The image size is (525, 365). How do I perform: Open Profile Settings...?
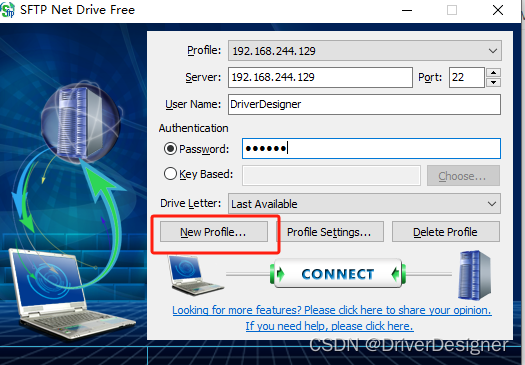(329, 232)
